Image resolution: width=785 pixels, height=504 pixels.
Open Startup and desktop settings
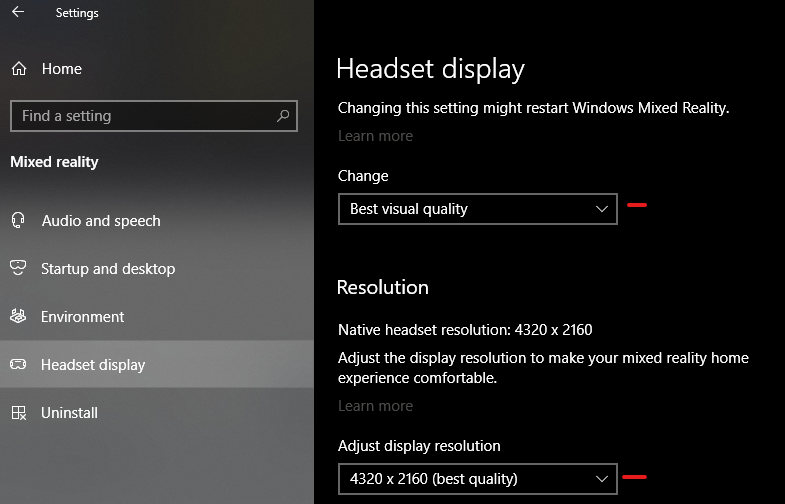pyautogui.click(x=157, y=269)
